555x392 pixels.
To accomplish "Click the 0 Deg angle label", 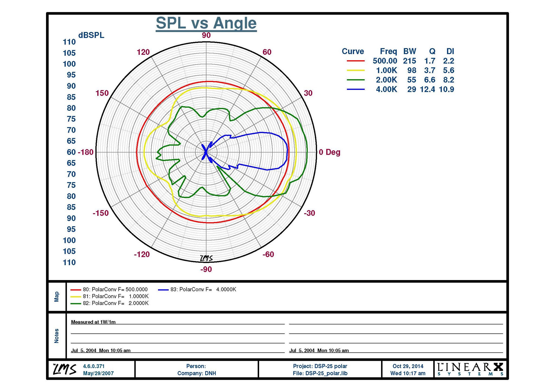I will (330, 152).
